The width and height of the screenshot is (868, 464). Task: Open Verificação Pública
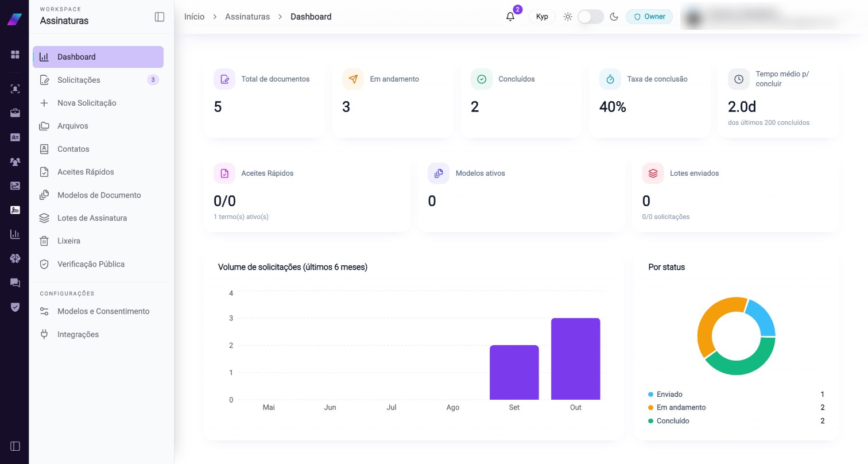click(98, 264)
